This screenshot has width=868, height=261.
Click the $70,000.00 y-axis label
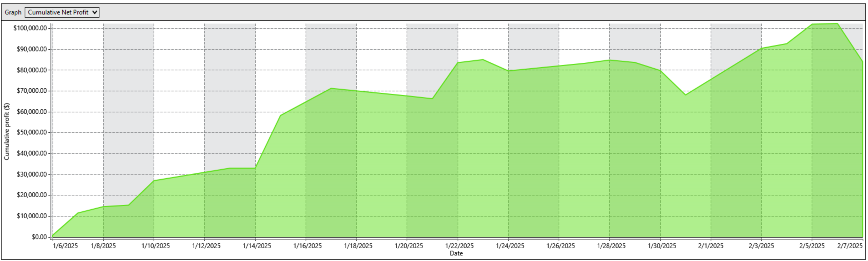pyautogui.click(x=32, y=91)
